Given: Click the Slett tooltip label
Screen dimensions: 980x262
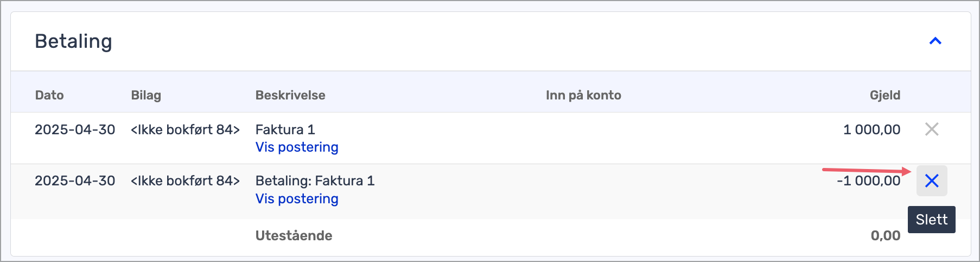Looking at the screenshot, I should click(x=932, y=220).
